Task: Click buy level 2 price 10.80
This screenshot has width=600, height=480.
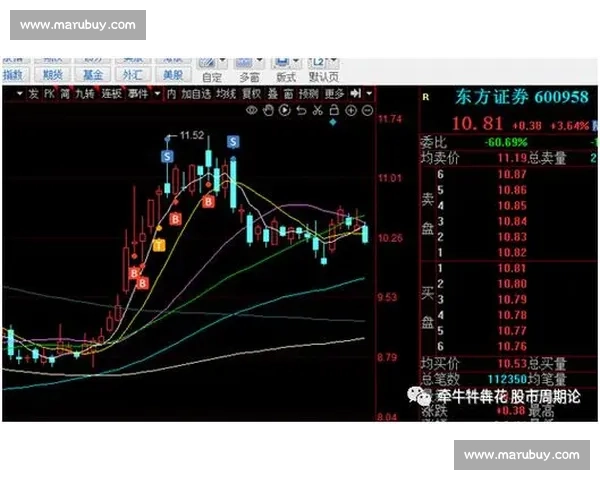Action: 512,284
